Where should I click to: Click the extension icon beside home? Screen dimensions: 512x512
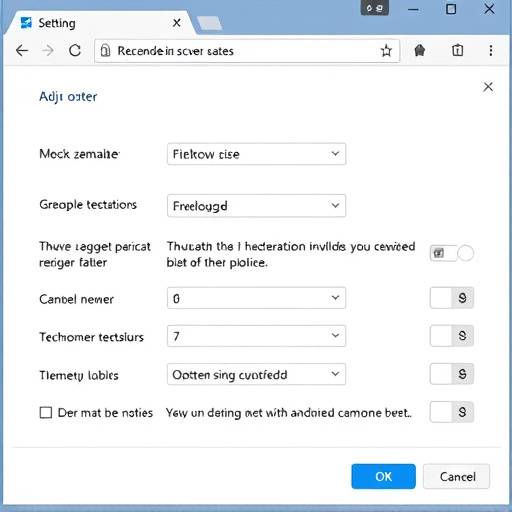tap(457, 50)
